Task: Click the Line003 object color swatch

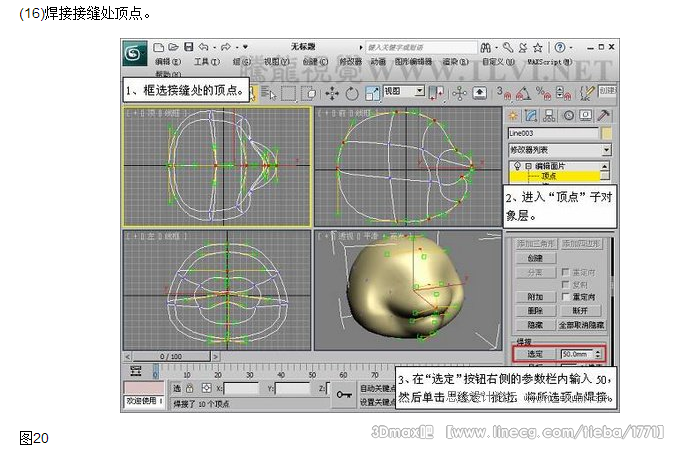Action: 607,133
